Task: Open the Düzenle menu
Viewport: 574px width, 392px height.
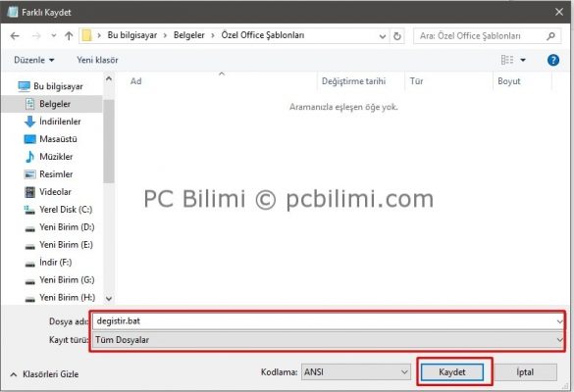Action: [x=34, y=60]
